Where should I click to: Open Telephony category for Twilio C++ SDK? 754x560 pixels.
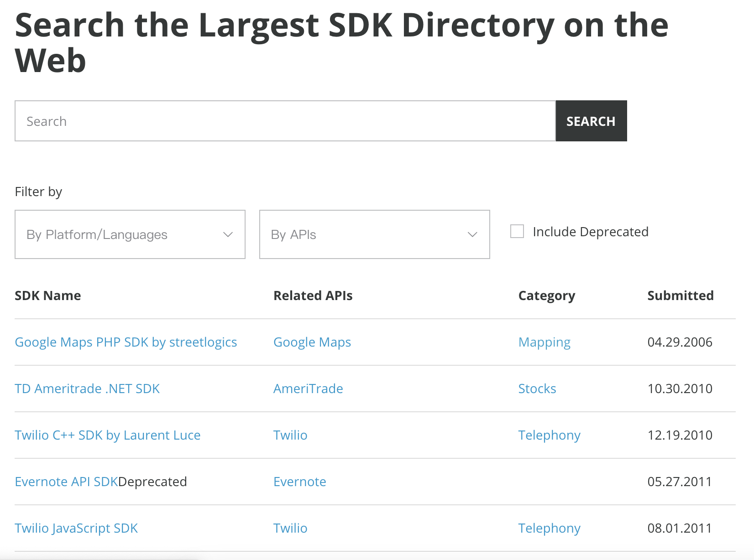click(549, 435)
